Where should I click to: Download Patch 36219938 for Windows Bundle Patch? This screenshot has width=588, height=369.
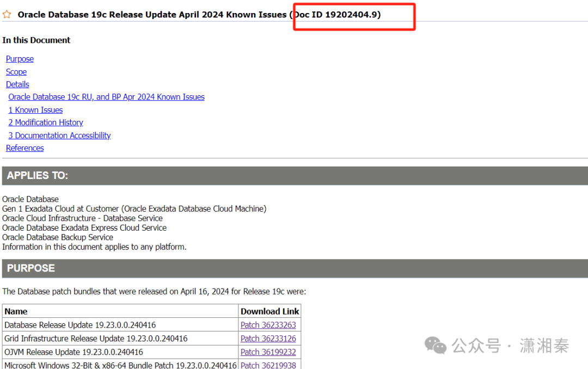coord(269,365)
